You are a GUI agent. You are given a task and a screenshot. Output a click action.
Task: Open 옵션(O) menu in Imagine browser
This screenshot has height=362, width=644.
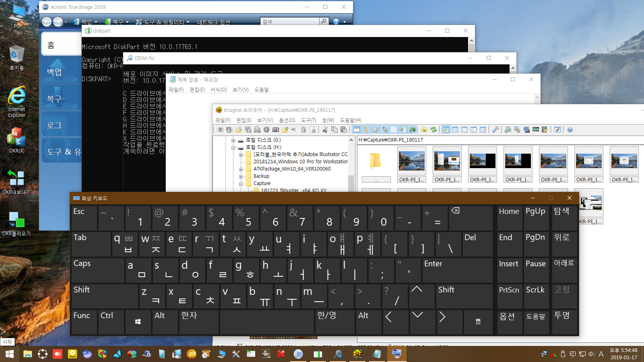click(287, 120)
